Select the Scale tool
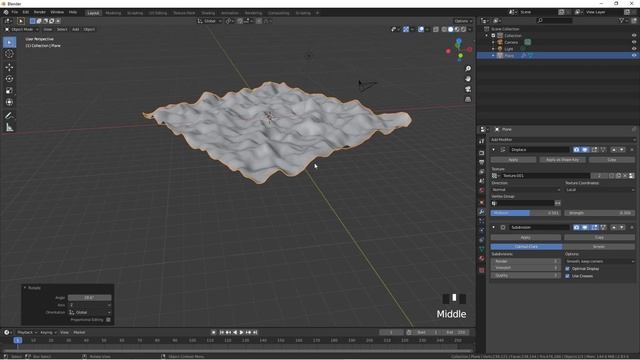 (9, 91)
